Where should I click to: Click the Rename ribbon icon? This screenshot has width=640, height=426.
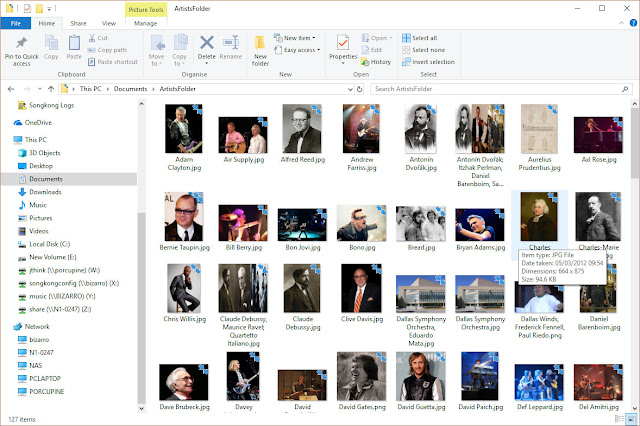(x=231, y=42)
